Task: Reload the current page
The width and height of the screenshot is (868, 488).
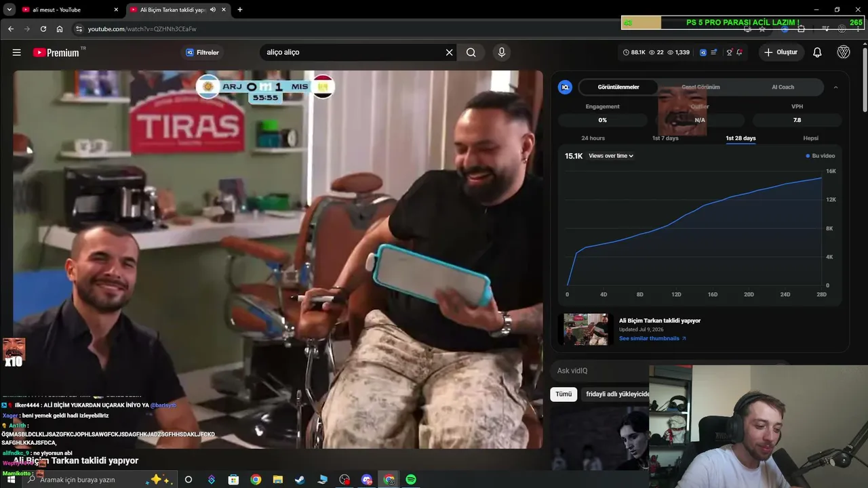Action: click(43, 28)
